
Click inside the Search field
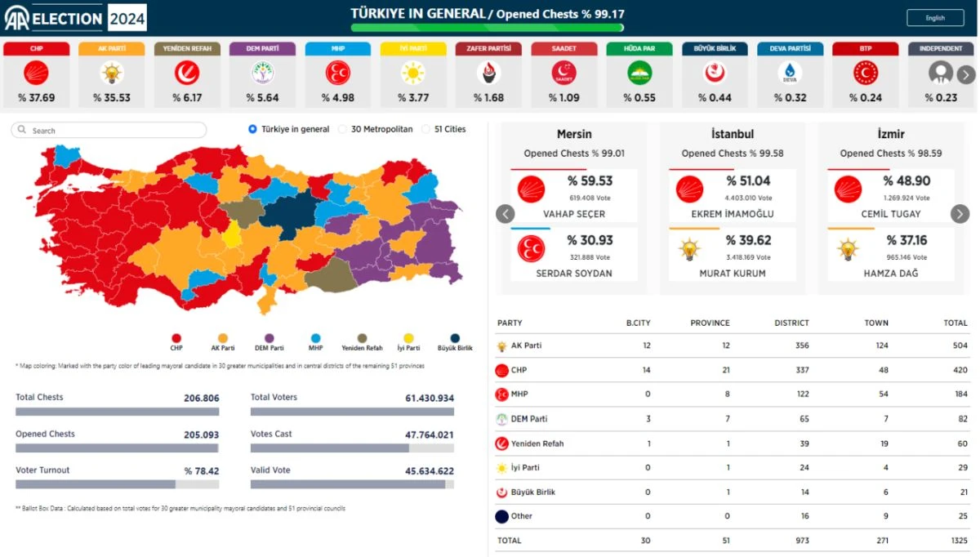click(110, 129)
